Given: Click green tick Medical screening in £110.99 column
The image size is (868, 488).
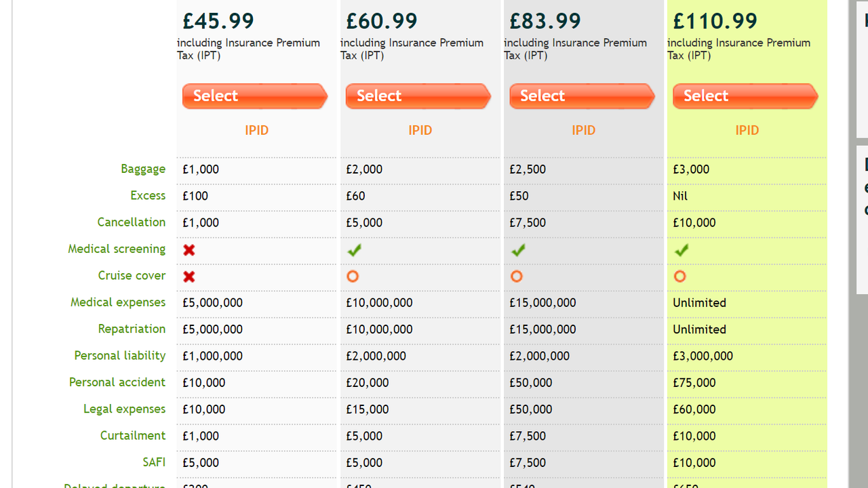Looking at the screenshot, I should 682,250.
